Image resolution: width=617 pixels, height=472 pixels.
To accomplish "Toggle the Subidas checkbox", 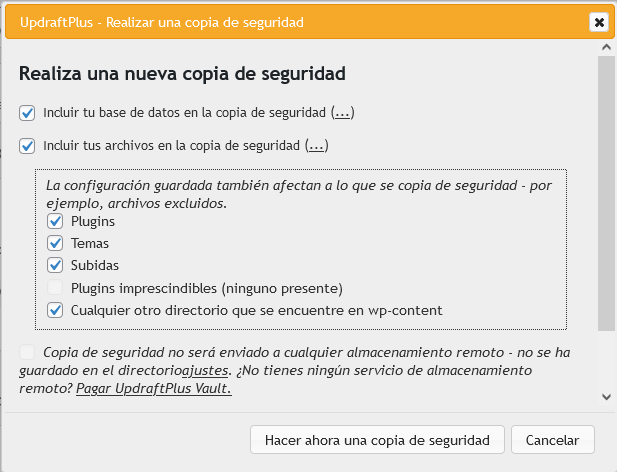I will click(x=55, y=266).
